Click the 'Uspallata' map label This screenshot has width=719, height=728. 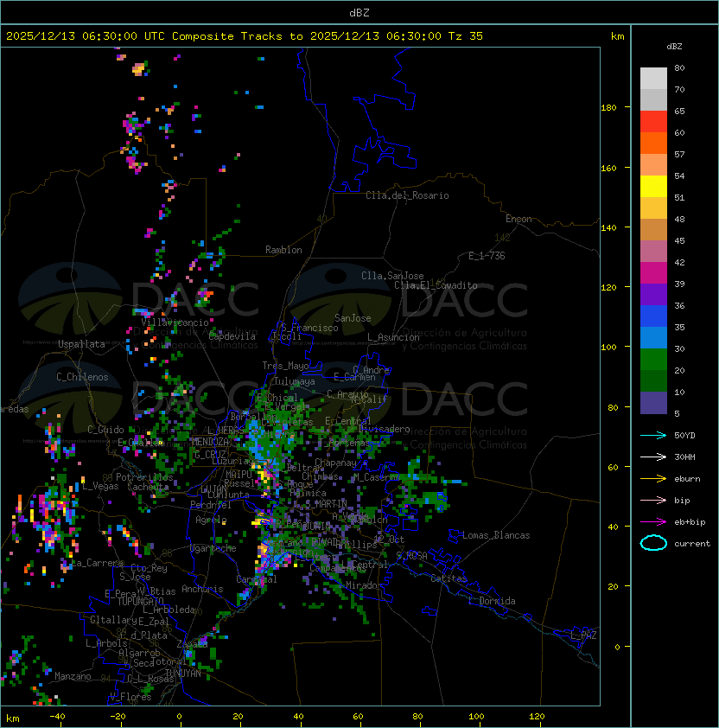click(x=81, y=344)
